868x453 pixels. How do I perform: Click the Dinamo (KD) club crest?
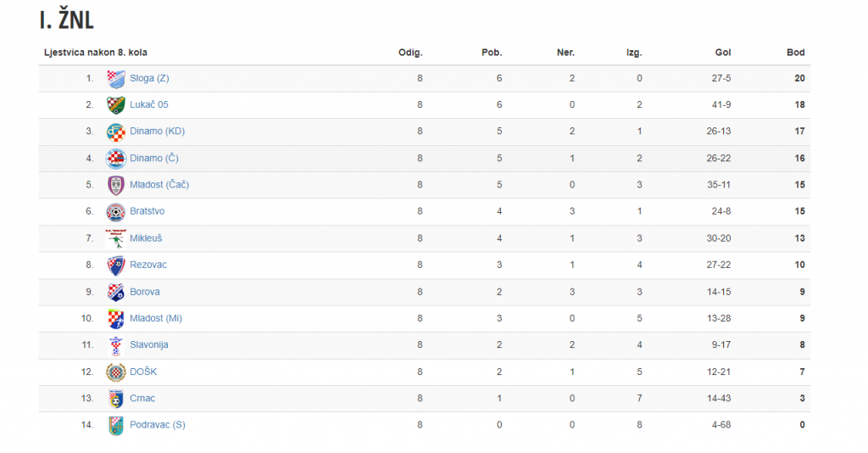[115, 131]
